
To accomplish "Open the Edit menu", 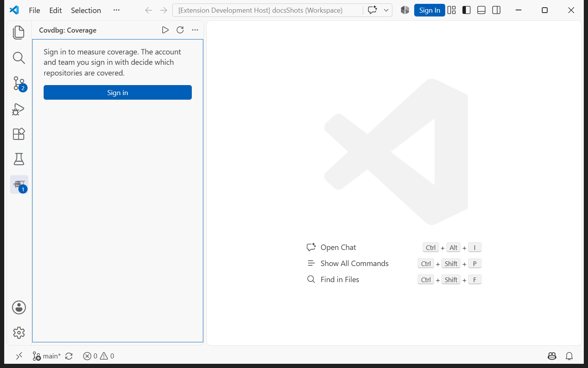I will [56, 10].
